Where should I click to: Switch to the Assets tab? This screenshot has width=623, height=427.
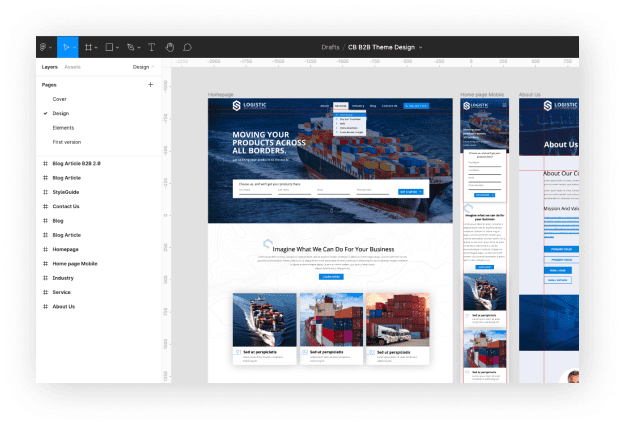click(72, 67)
